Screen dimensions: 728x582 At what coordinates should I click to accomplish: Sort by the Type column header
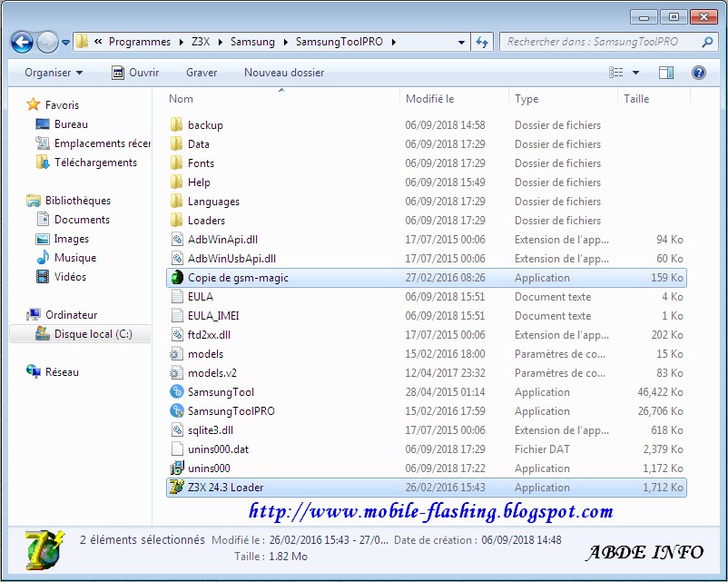[526, 98]
